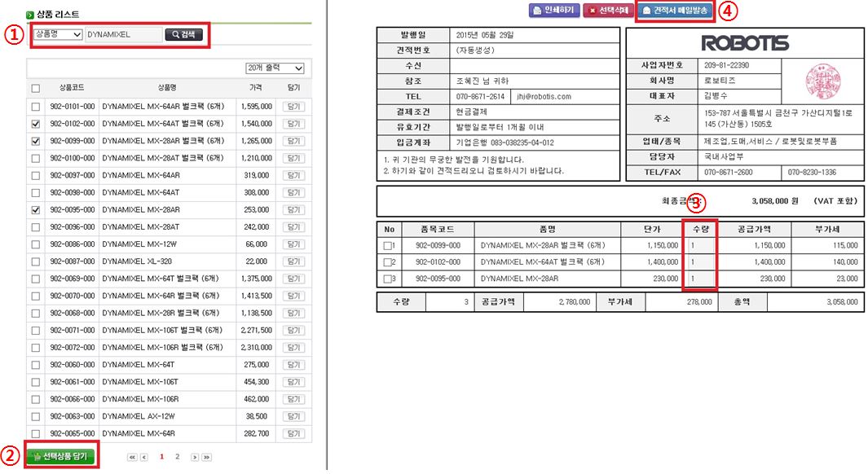The width and height of the screenshot is (868, 474).
Task: Click 담기 for DYNAMIXEL MX-64AR 벌크팩
Action: pyautogui.click(x=293, y=106)
